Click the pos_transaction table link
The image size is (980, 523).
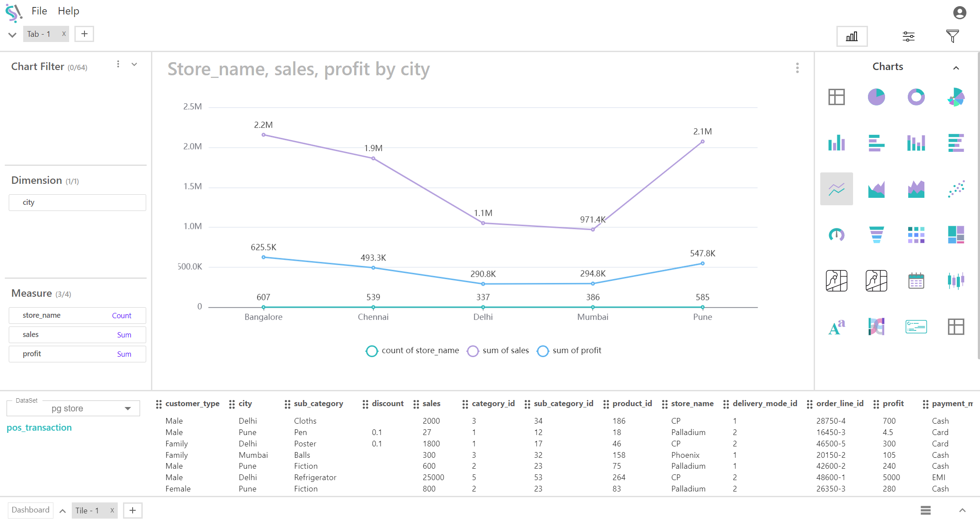pyautogui.click(x=39, y=428)
